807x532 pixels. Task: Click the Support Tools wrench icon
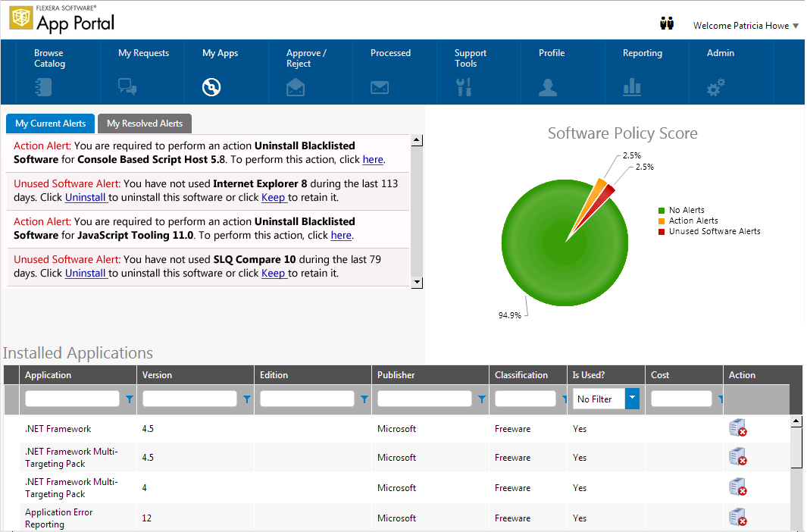click(464, 87)
